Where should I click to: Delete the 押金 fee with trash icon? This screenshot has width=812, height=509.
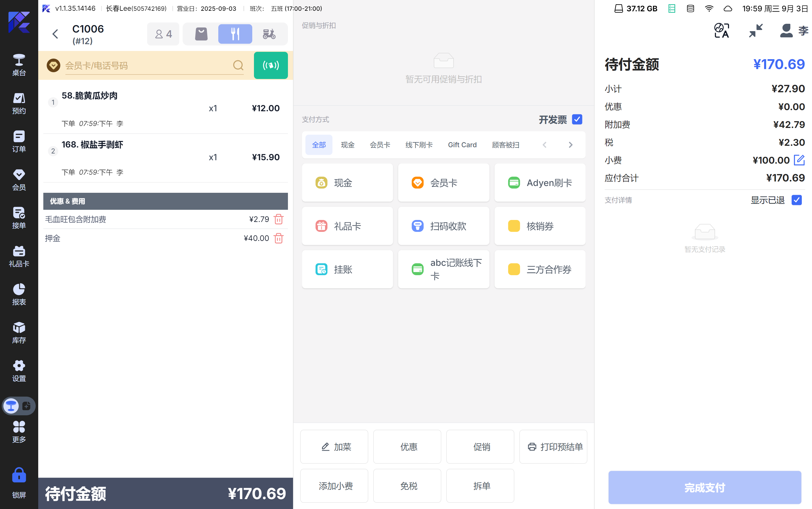pos(278,238)
